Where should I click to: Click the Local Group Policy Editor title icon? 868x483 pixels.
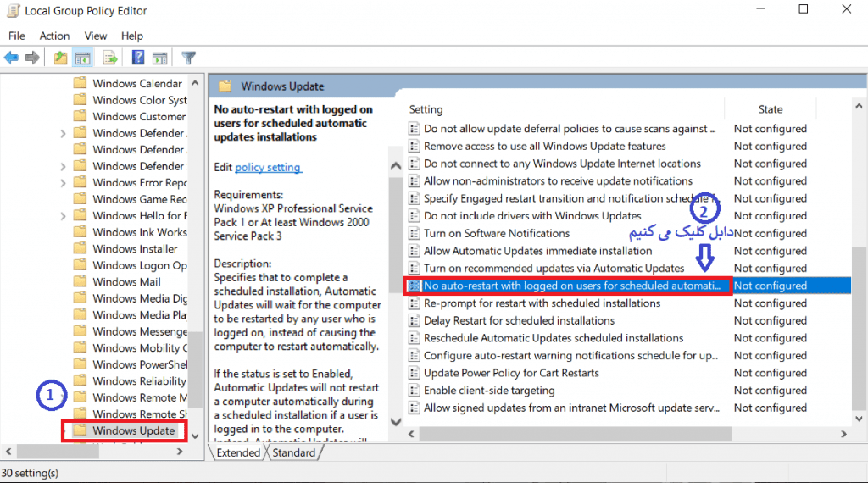coord(13,10)
